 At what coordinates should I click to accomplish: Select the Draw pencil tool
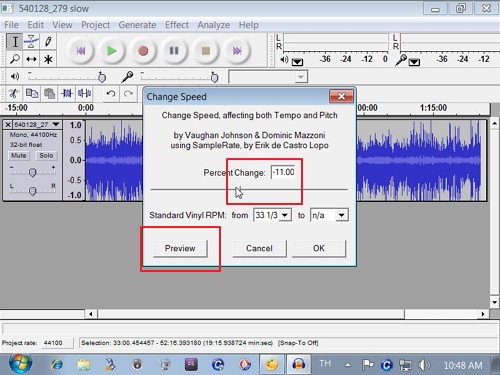[x=48, y=42]
